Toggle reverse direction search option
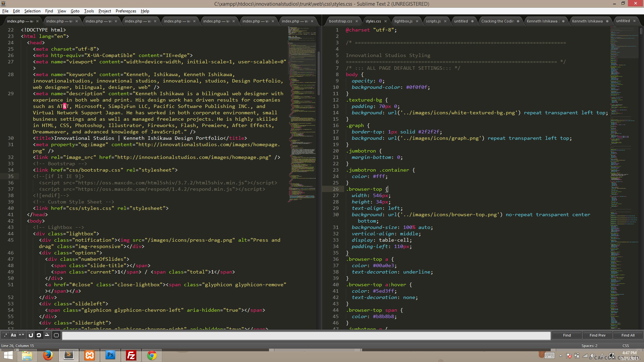Screen dimensions: 644x362 31,335
